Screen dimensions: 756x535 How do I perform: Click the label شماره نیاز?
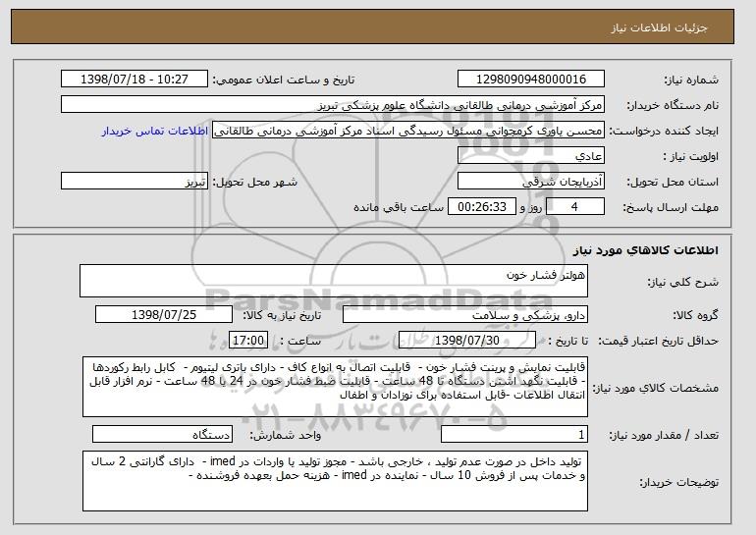pos(691,80)
